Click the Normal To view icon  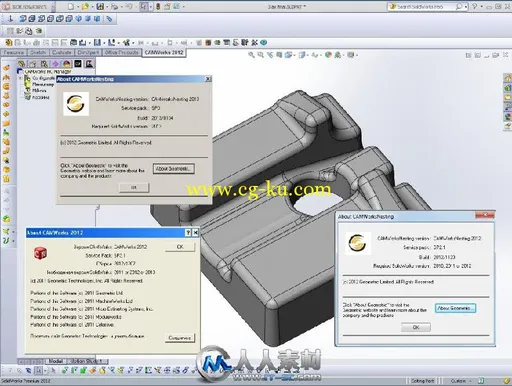point(10,19)
